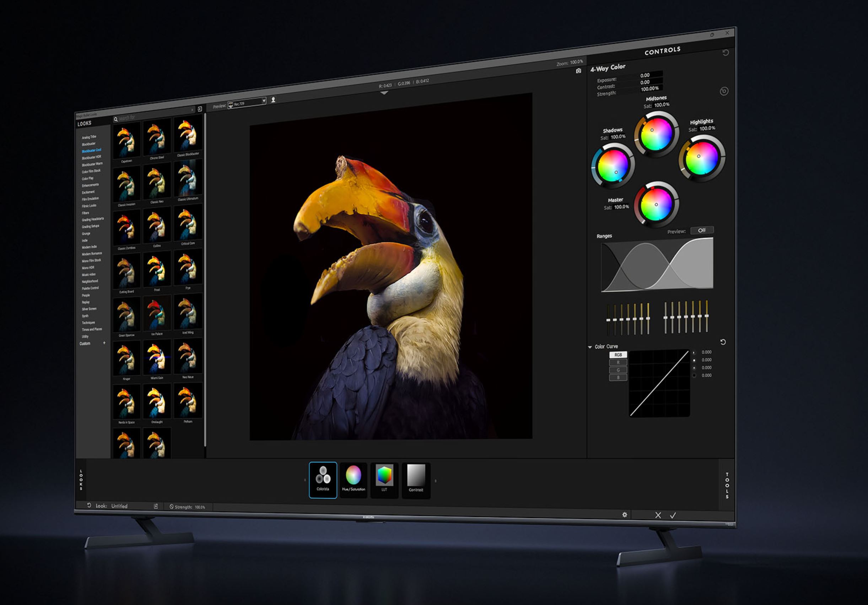Switch the curve channel to R

618,362
